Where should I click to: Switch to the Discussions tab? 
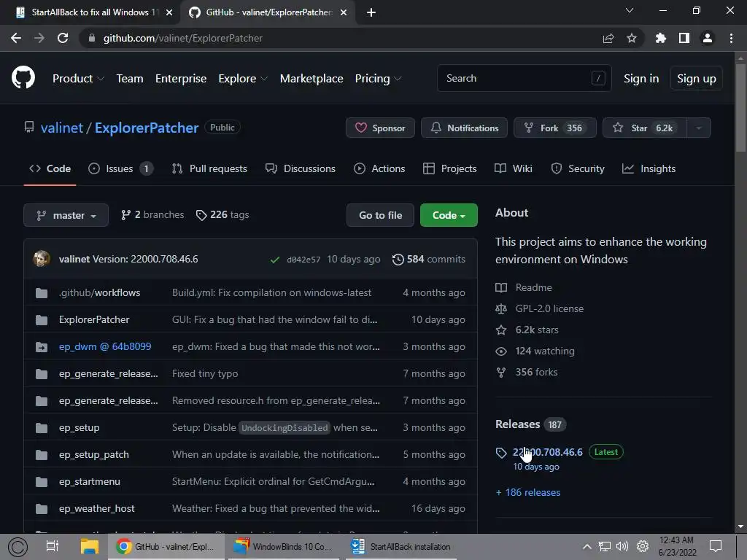[301, 168]
